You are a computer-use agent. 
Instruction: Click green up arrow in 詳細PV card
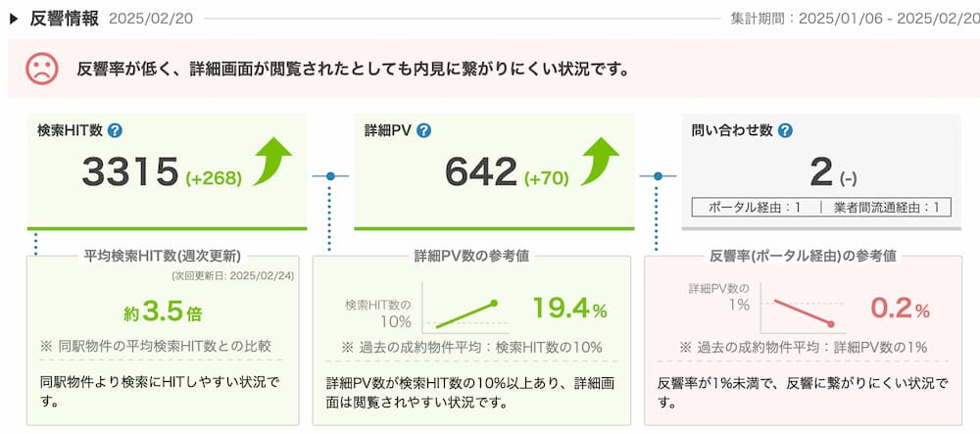point(599,162)
